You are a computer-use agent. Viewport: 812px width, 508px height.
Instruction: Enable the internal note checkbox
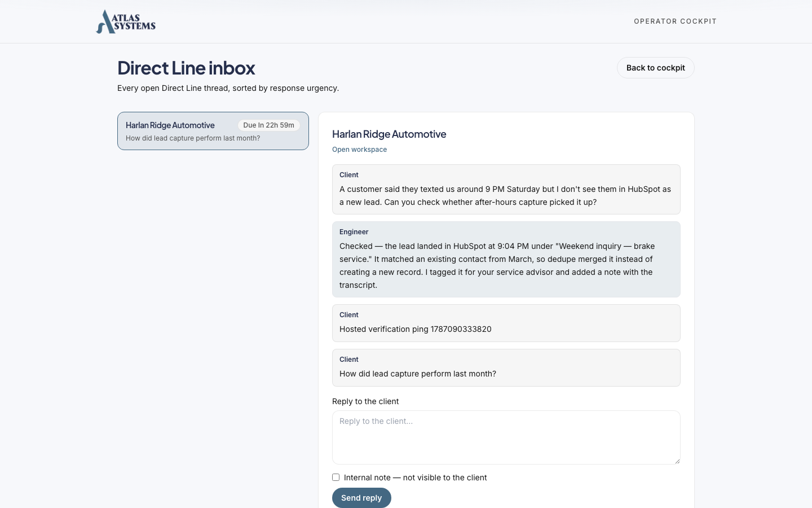(336, 478)
